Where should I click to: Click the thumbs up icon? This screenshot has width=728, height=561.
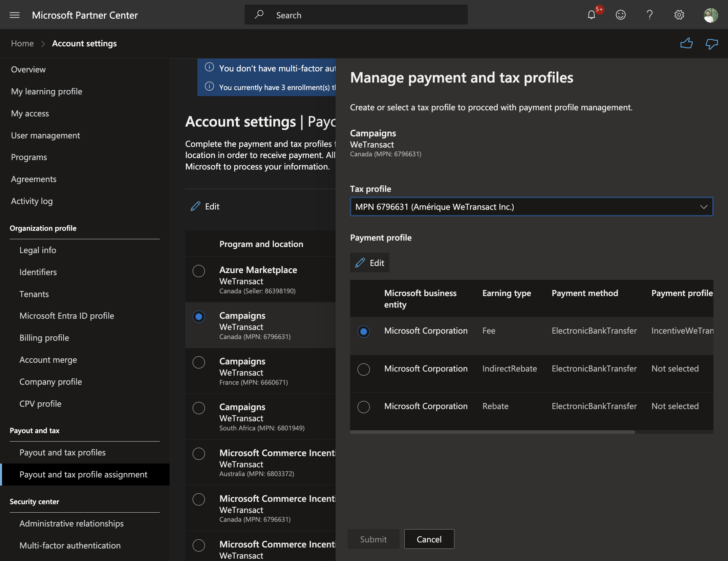(686, 43)
